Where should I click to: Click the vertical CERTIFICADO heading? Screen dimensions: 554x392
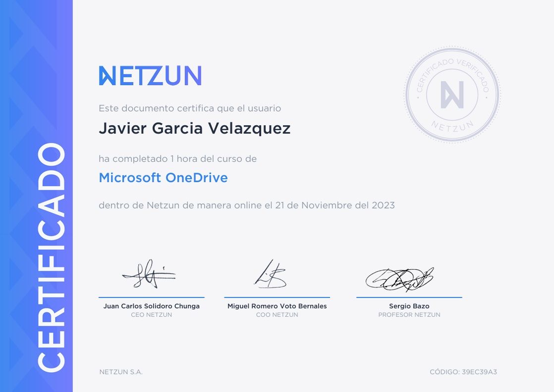pyautogui.click(x=52, y=257)
